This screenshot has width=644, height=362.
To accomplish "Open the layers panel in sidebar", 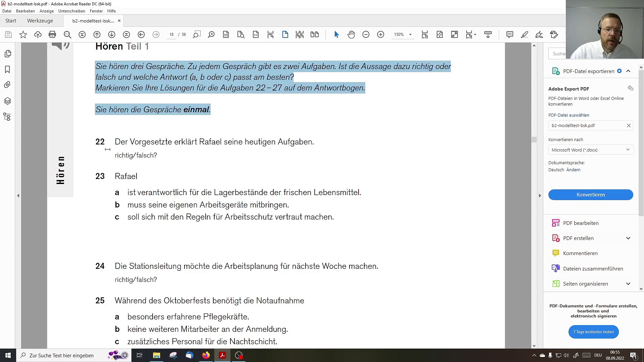I will [7, 101].
